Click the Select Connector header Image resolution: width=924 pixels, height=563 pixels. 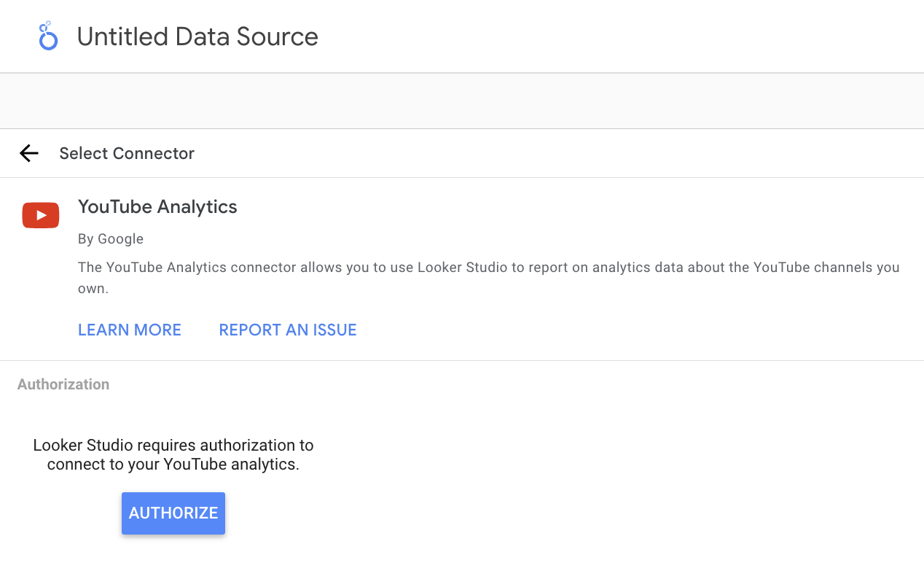pyautogui.click(x=127, y=153)
